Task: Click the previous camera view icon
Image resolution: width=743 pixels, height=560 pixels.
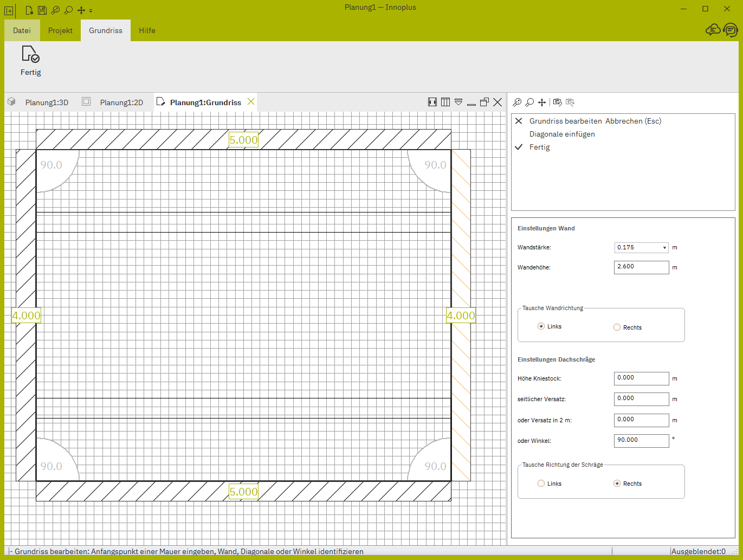Action: pos(557,102)
